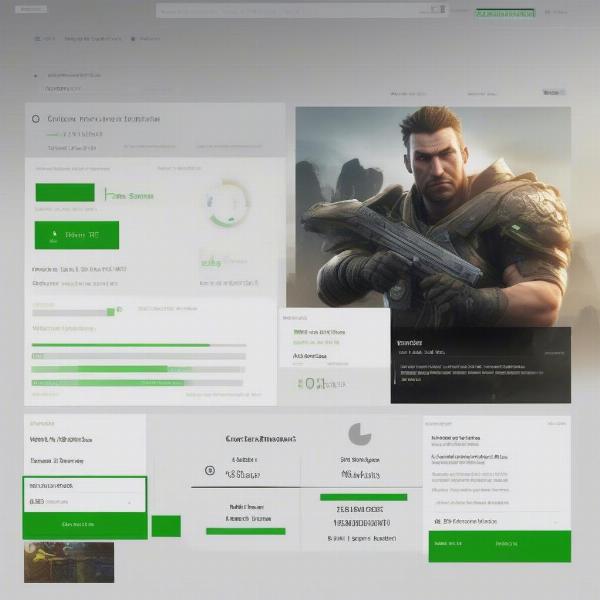Image resolution: width=600 pixels, height=600 pixels.
Task: Click the left label of the wide green bottom-right button
Action: pos(448,543)
